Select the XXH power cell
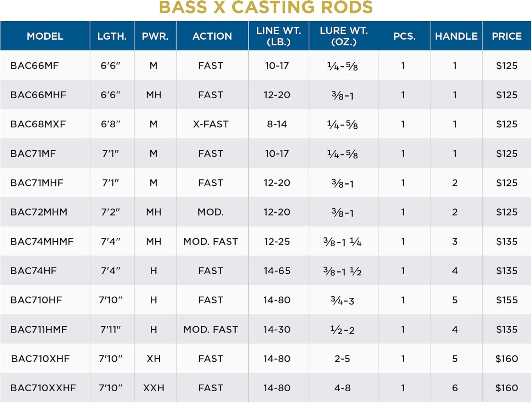 coord(154,388)
